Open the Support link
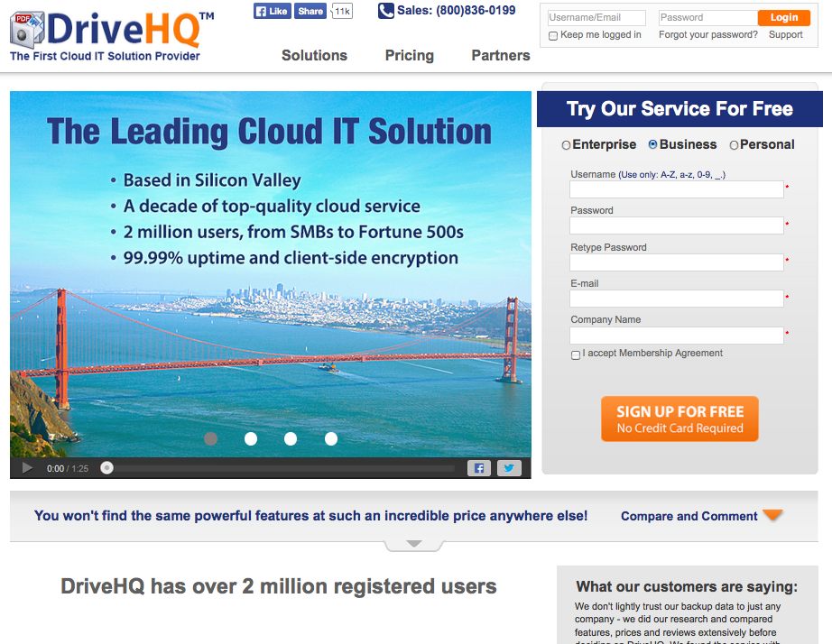 [785, 34]
